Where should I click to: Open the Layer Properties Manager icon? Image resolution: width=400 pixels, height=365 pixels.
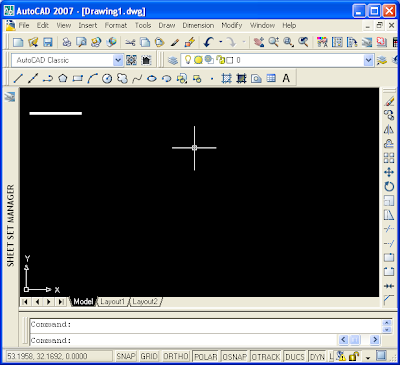(x=173, y=60)
